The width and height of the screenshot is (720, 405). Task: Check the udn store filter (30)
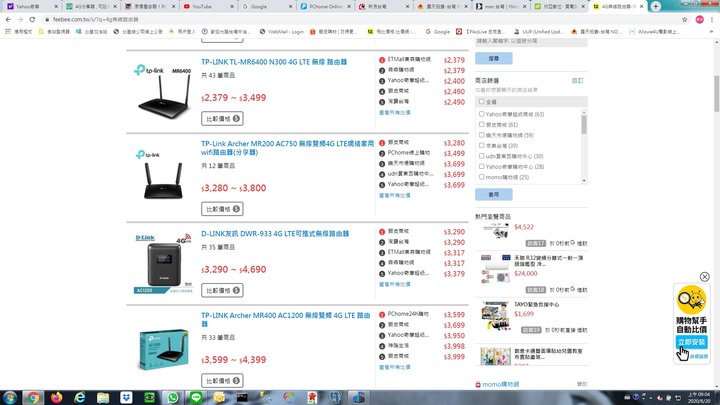481,156
